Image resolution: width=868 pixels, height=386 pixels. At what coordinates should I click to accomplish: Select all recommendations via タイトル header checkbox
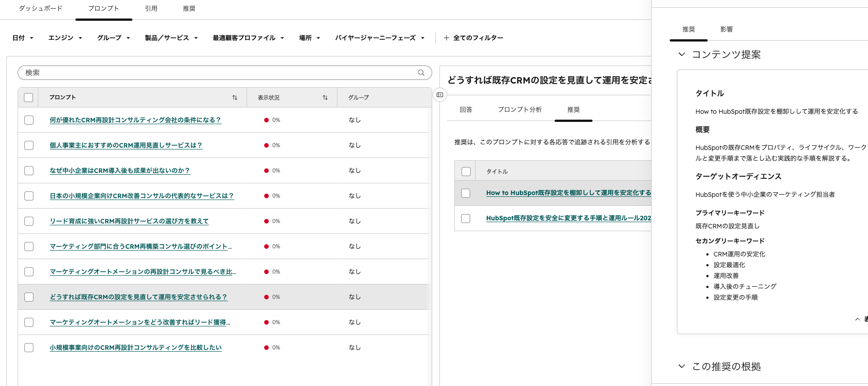pyautogui.click(x=466, y=172)
